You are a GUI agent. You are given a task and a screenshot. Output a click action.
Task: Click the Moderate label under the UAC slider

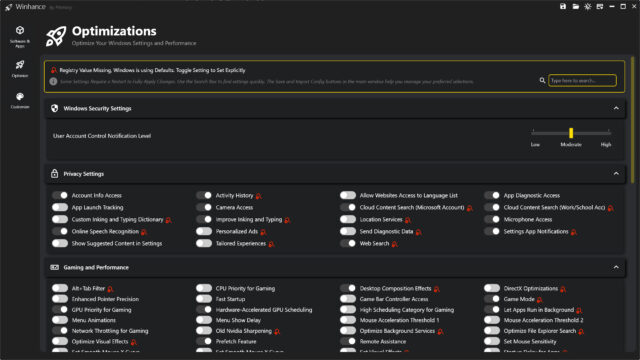(x=571, y=144)
